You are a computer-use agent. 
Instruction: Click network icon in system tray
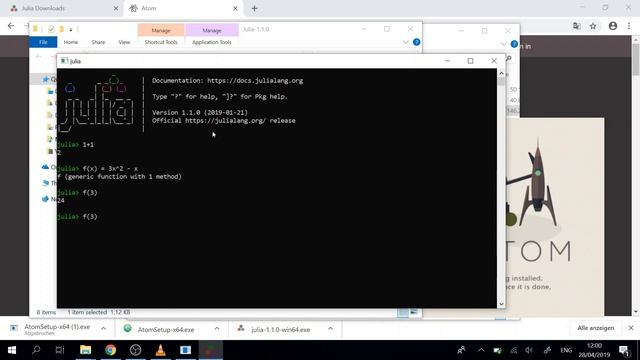(513, 350)
